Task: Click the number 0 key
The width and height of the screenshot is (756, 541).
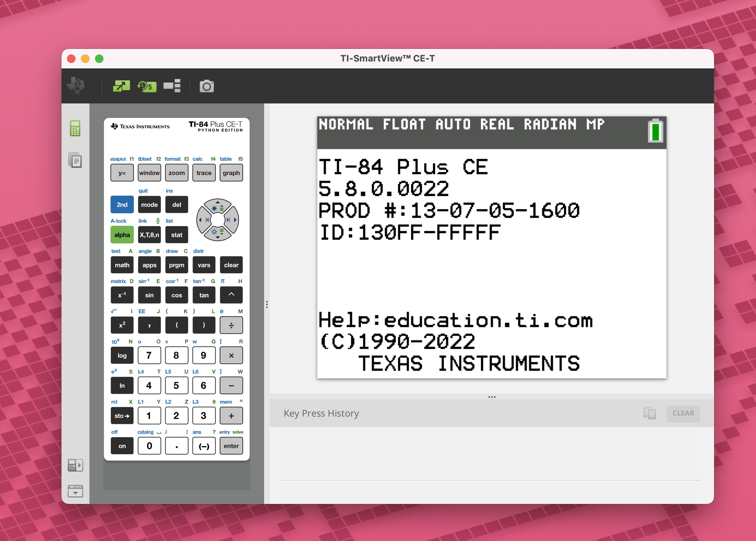Action: [x=150, y=446]
